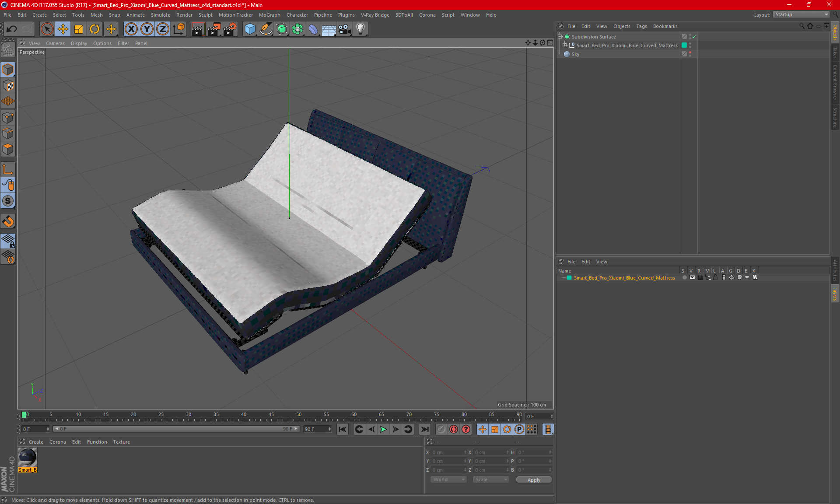Open the Content Browser side tab
840x504 pixels.
click(x=835, y=82)
